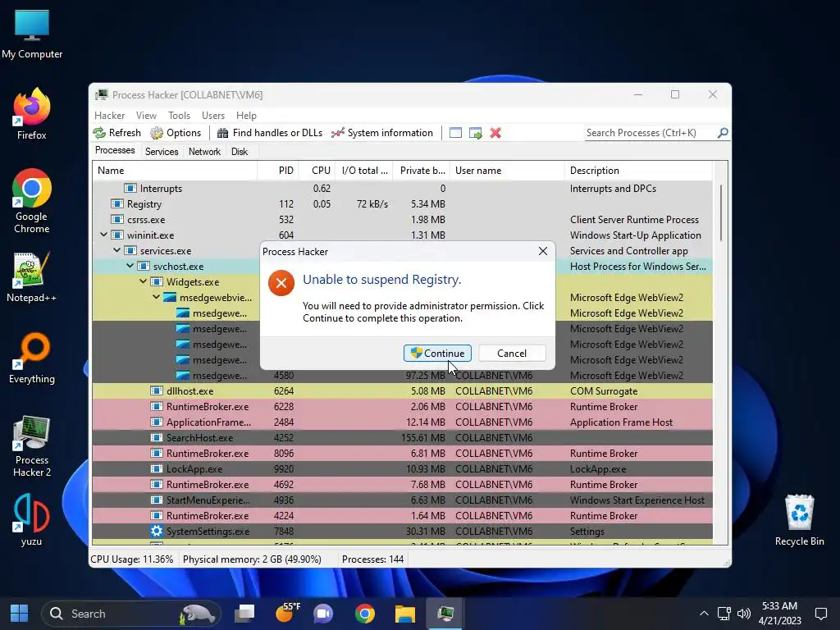Click the SystemSettings.exe gear icon

(x=157, y=531)
